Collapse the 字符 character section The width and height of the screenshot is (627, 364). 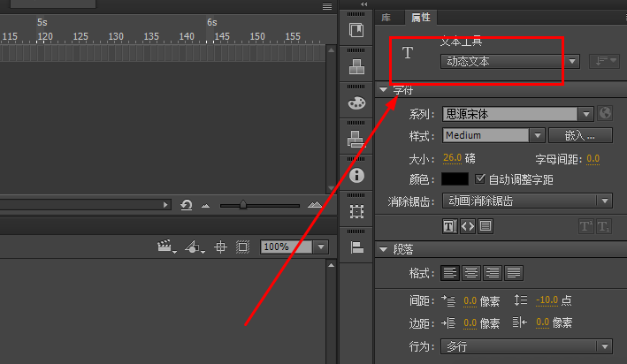point(384,90)
